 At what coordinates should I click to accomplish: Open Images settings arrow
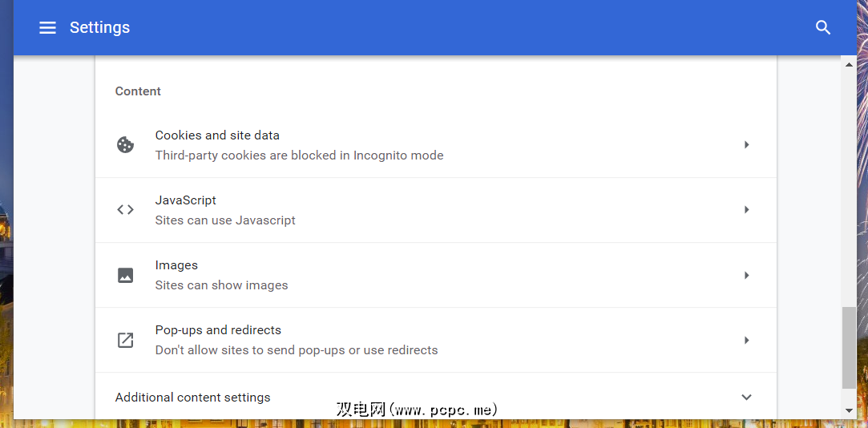[746, 275]
